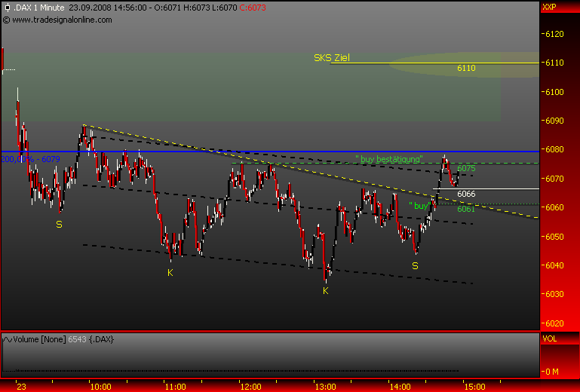The image size is (580, 392).
Task: Click the white '6066' price label
Action: 466,194
